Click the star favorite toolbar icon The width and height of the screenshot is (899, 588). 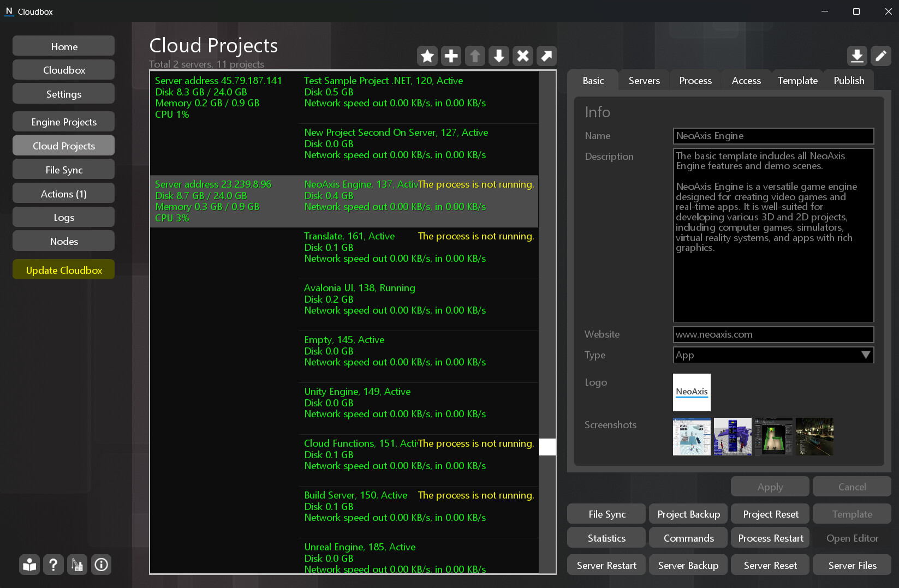click(x=427, y=56)
